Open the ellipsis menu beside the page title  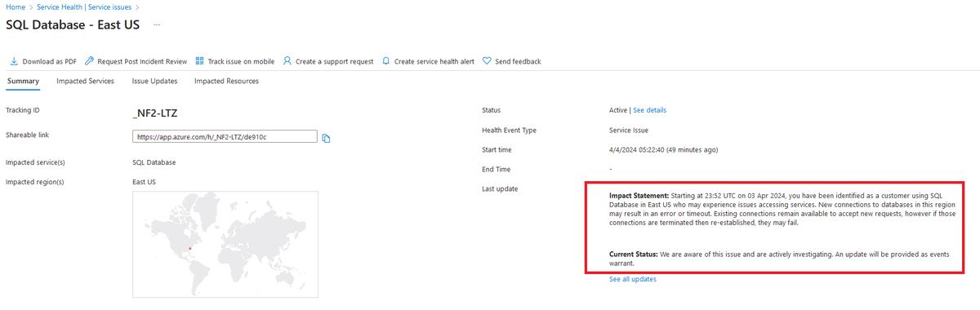click(157, 24)
